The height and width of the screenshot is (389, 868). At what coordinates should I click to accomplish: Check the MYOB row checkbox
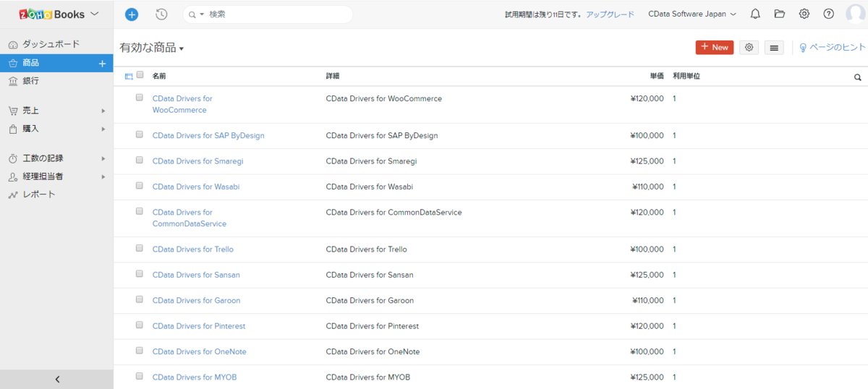[x=139, y=376]
